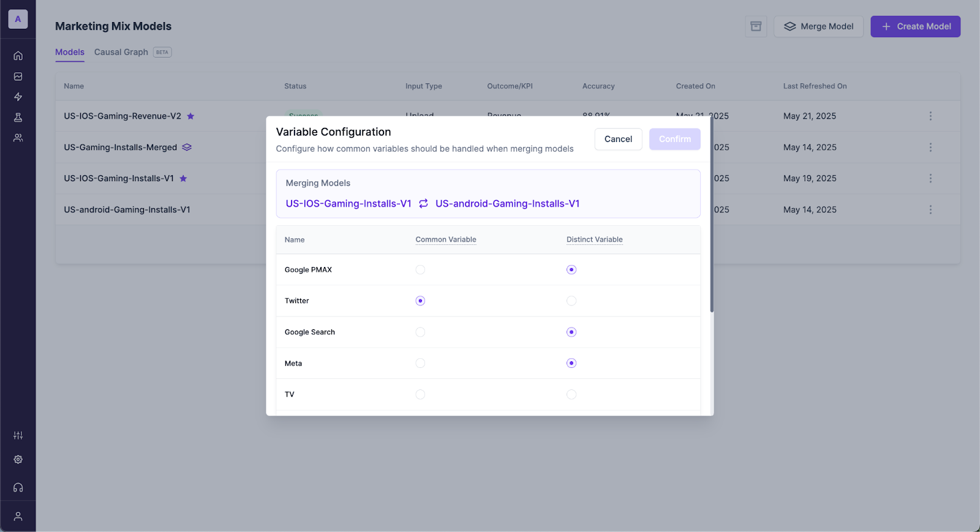Open row menu for US-IOS-Gaming-Revenue-V2
Image resolution: width=980 pixels, height=532 pixels.
pos(930,116)
